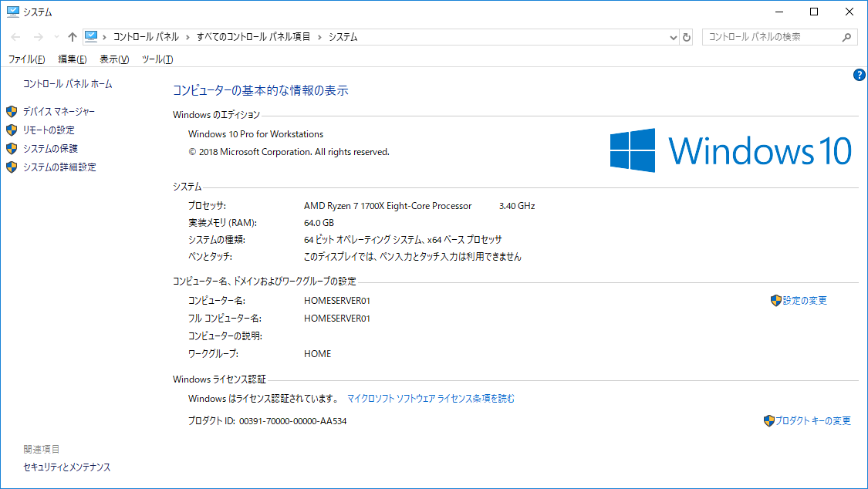Open the help question mark icon
The height and width of the screenshot is (489, 868).
click(860, 75)
